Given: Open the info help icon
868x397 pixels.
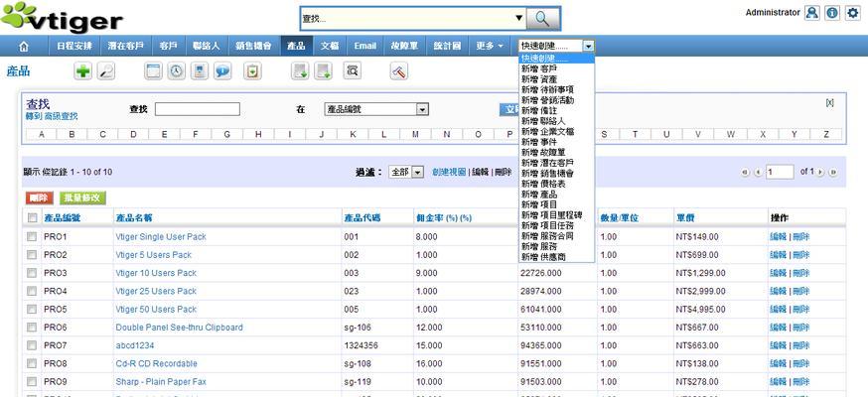Looking at the screenshot, I should (832, 13).
